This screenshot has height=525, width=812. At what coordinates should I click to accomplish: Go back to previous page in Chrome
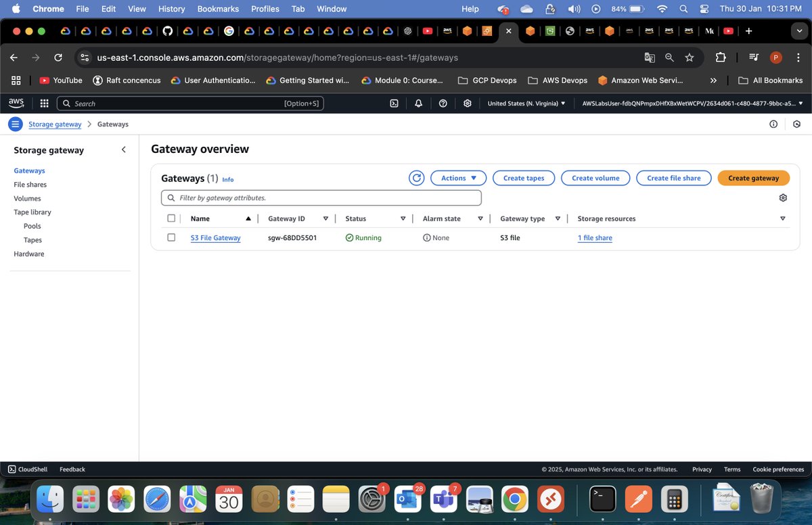point(14,58)
